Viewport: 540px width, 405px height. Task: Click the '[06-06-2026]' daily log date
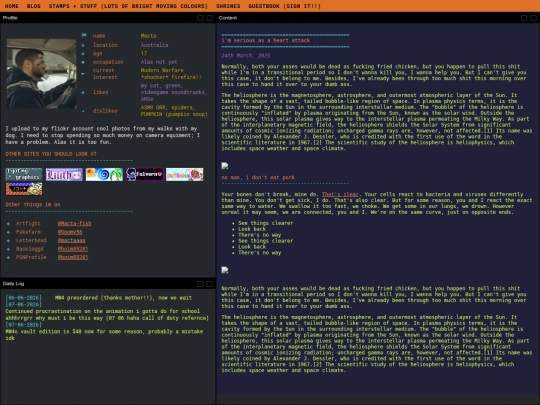tap(23, 298)
